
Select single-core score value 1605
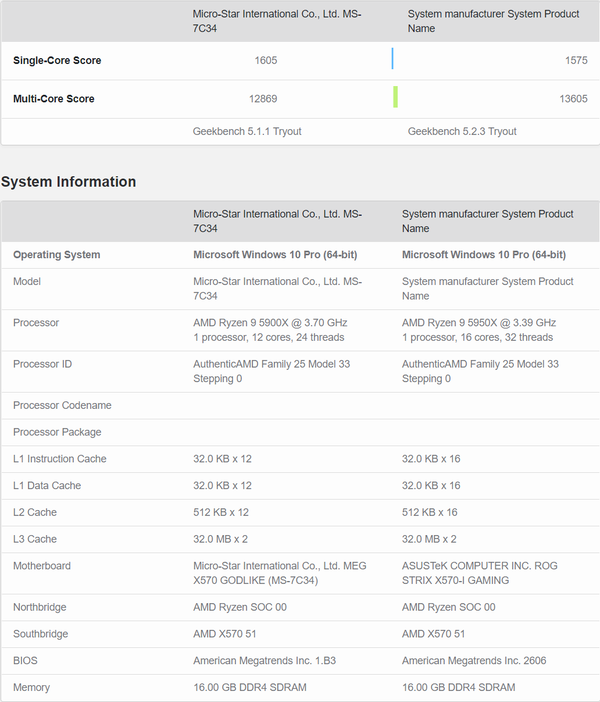tap(266, 60)
